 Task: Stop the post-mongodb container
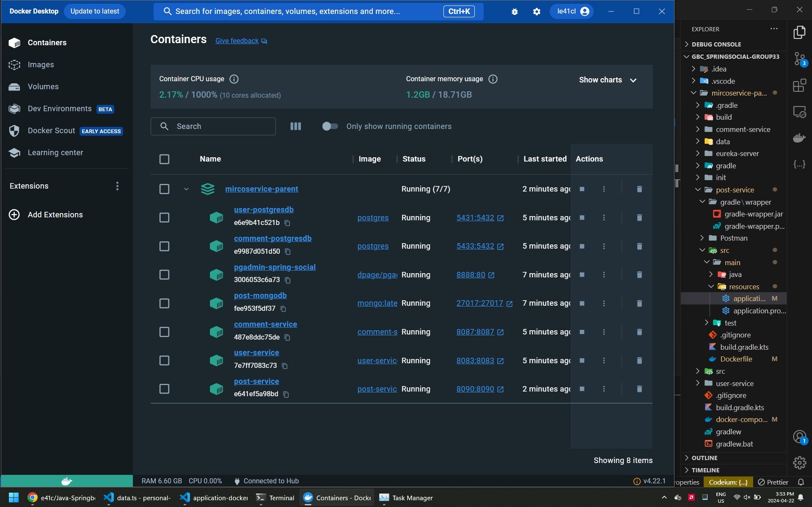pyautogui.click(x=582, y=303)
